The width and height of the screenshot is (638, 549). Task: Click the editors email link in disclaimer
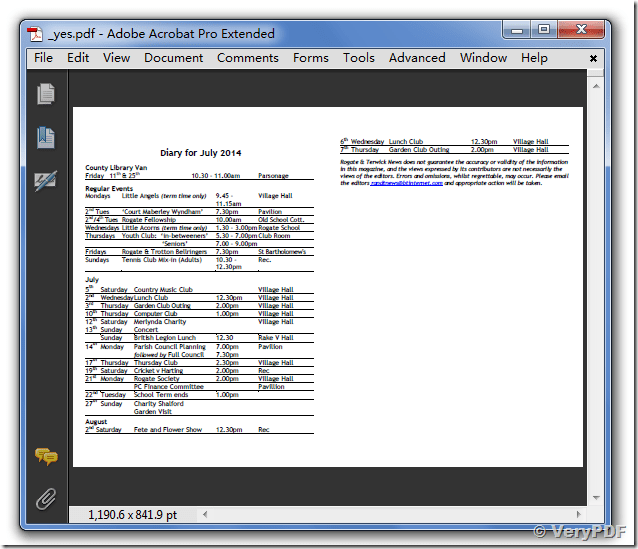click(x=406, y=183)
